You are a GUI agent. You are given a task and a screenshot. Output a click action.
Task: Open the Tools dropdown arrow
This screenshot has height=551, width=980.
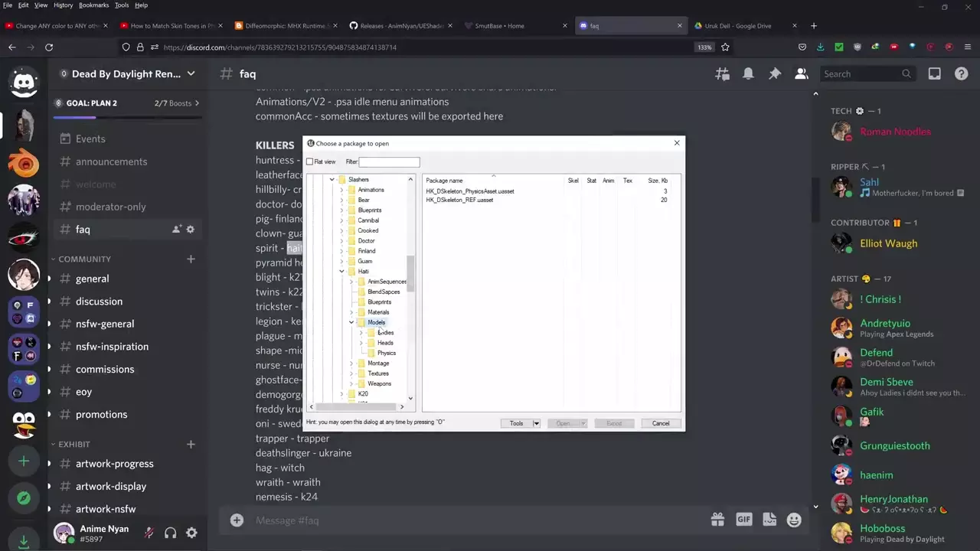point(536,423)
